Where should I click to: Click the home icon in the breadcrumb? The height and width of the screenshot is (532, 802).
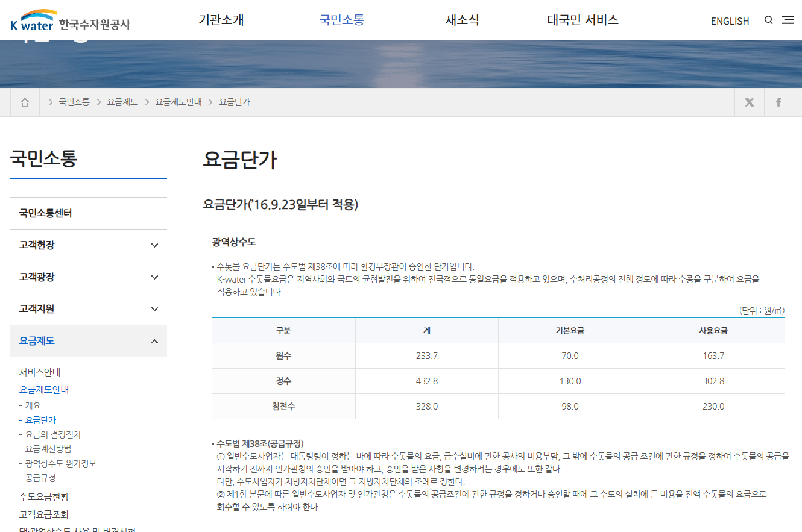click(x=25, y=102)
